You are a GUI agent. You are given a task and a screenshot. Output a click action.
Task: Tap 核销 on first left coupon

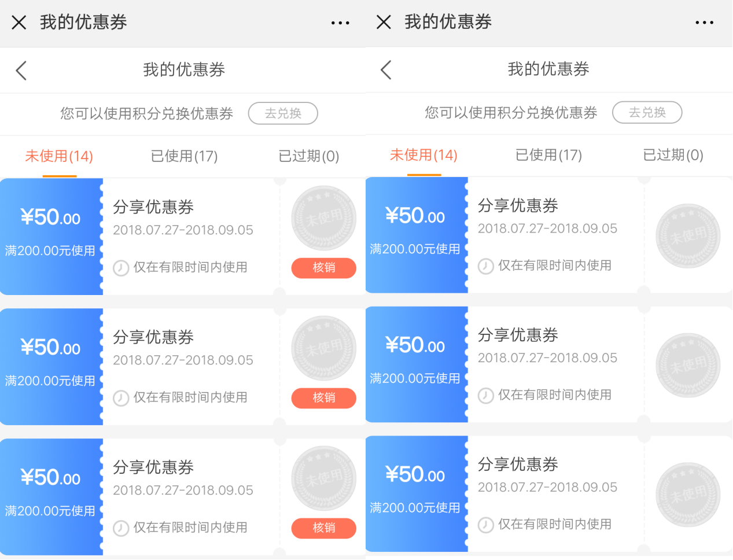coord(323,268)
